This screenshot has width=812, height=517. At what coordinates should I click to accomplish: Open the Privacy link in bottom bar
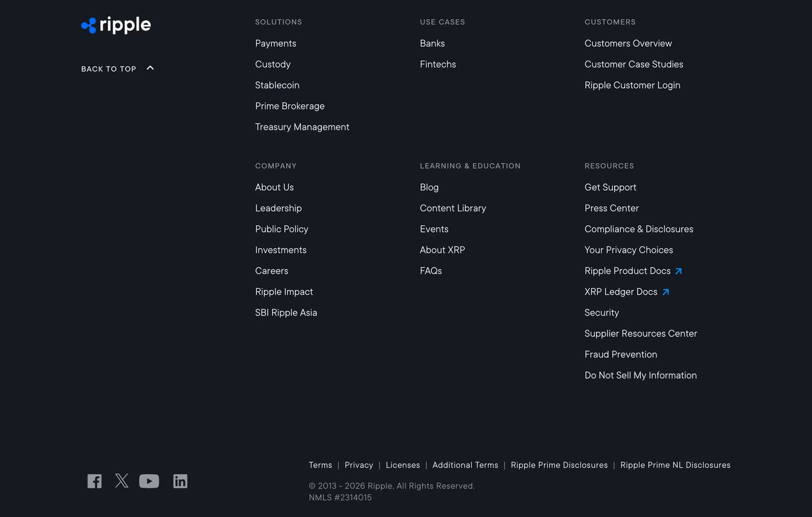[x=359, y=465]
